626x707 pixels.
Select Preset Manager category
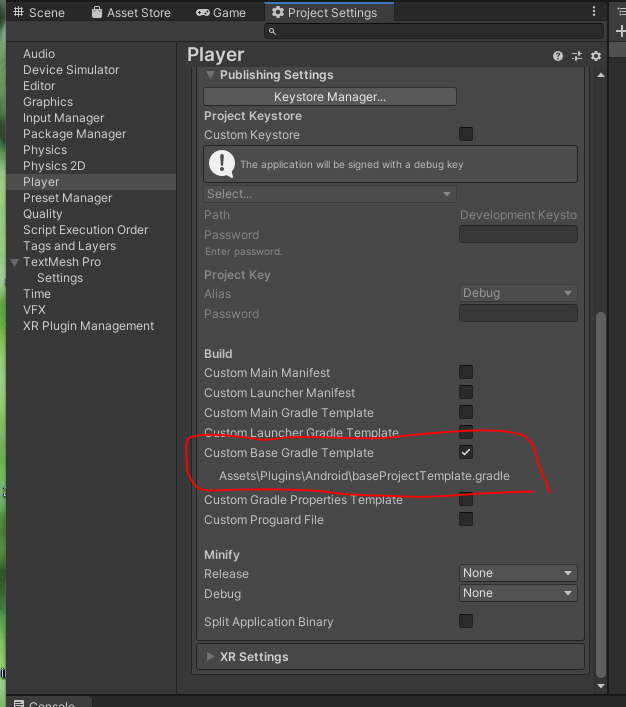[x=68, y=198]
